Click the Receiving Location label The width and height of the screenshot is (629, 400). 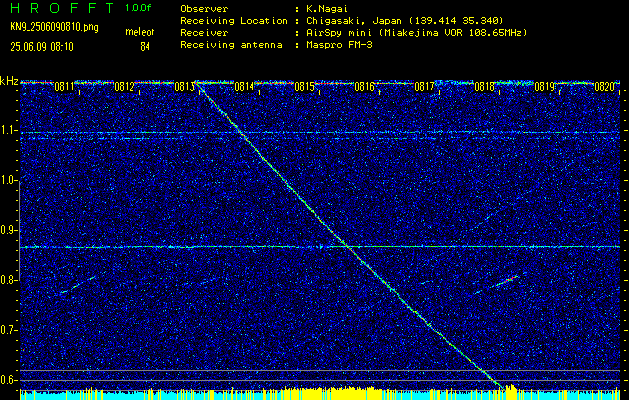point(234,21)
